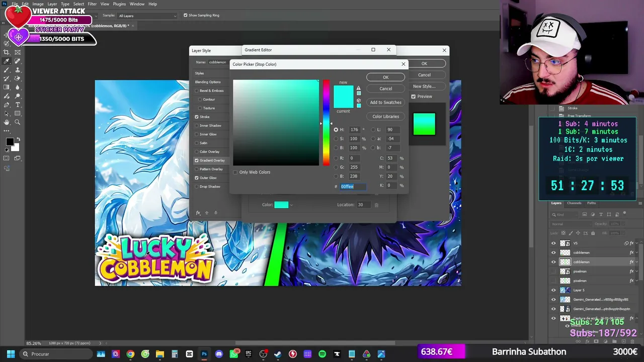Switch to the Paths tab
The width and height of the screenshot is (644, 362).
coord(591,203)
